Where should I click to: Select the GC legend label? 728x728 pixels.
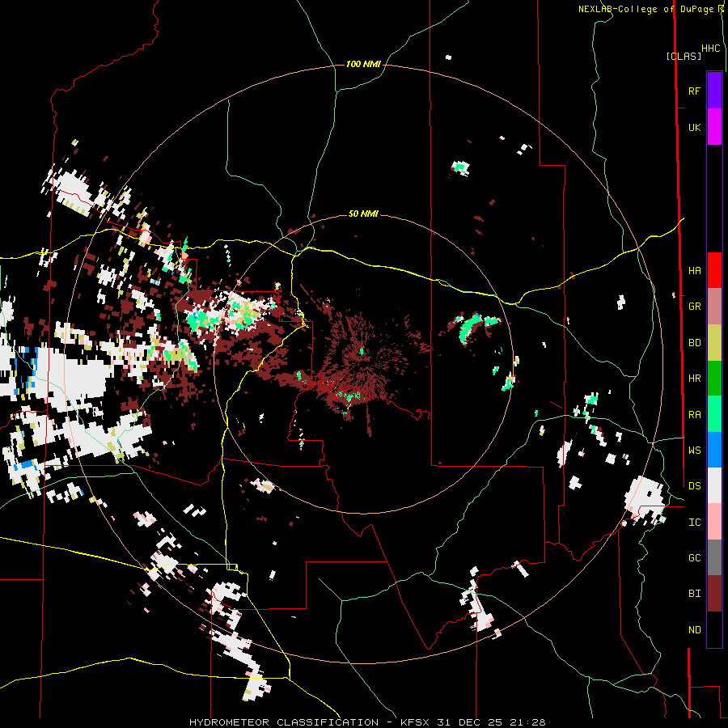pyautogui.click(x=694, y=558)
